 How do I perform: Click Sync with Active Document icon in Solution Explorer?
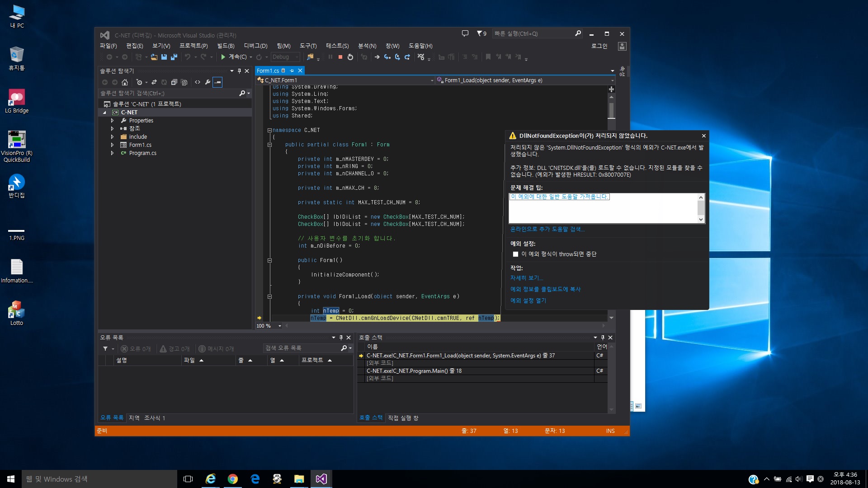154,82
